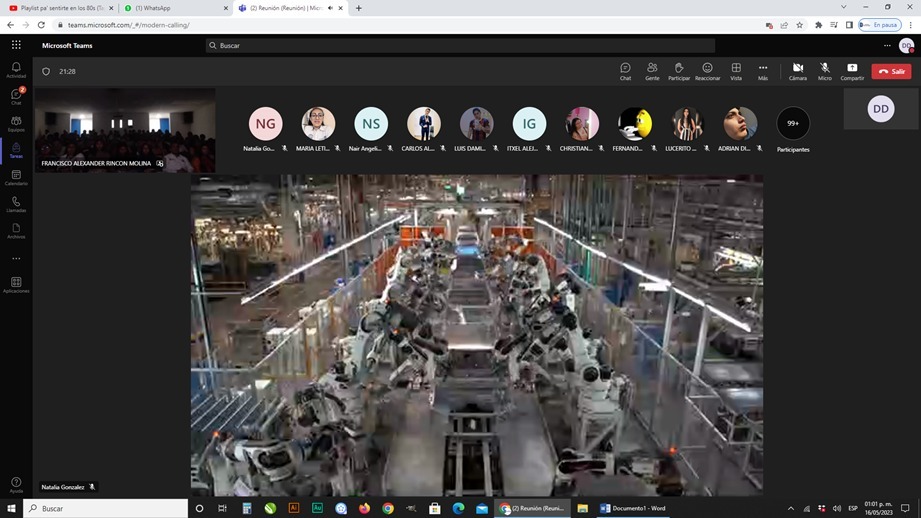This screenshot has height=518, width=921.
Task: Open Documento1 - Word from taskbar
Action: [633, 508]
